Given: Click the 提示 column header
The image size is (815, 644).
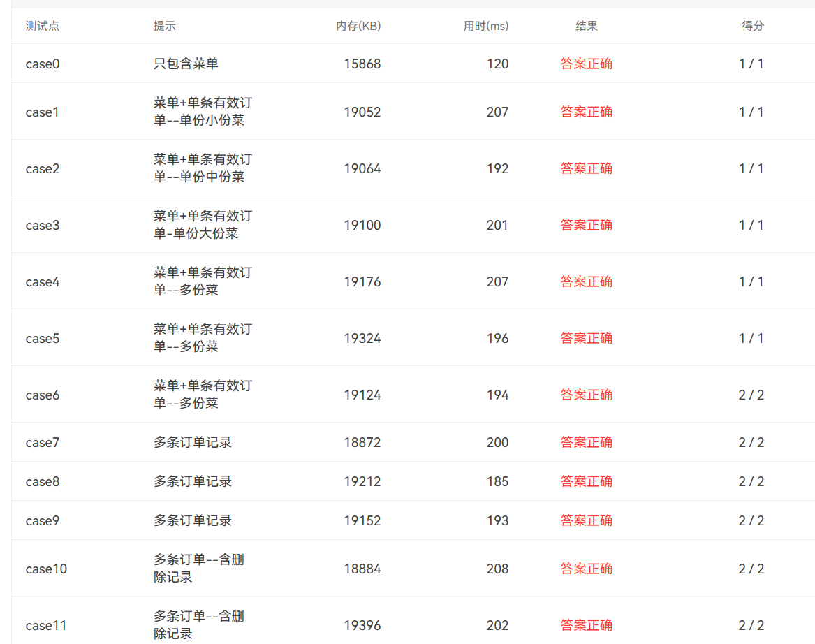Looking at the screenshot, I should pyautogui.click(x=164, y=26).
